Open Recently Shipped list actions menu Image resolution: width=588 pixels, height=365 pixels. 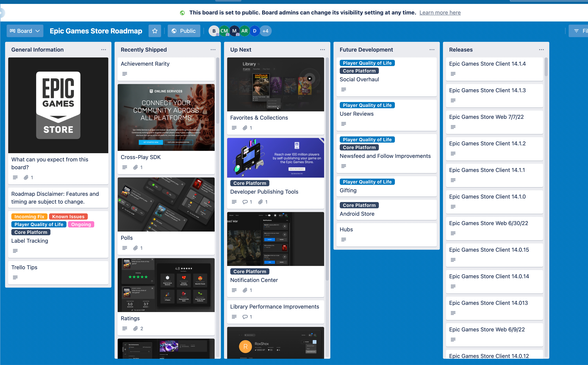pos(213,50)
